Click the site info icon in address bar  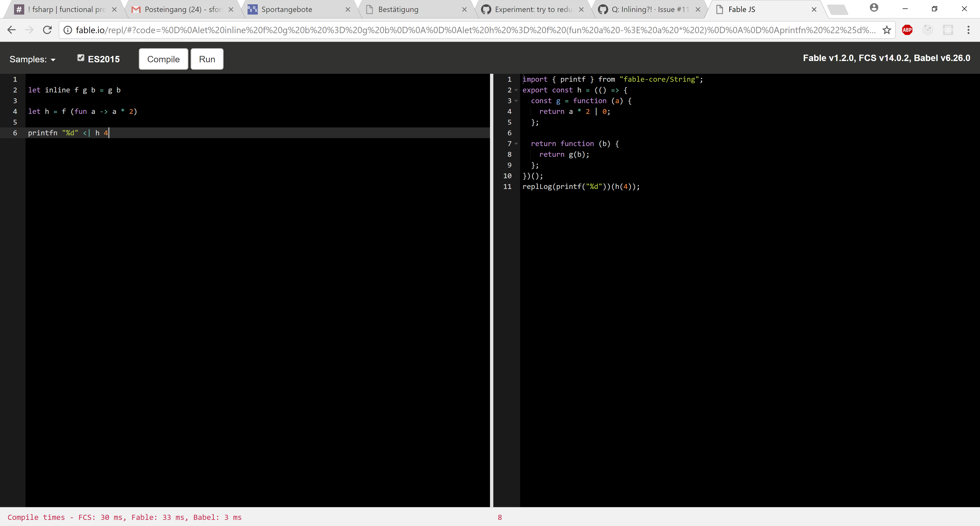point(67,30)
